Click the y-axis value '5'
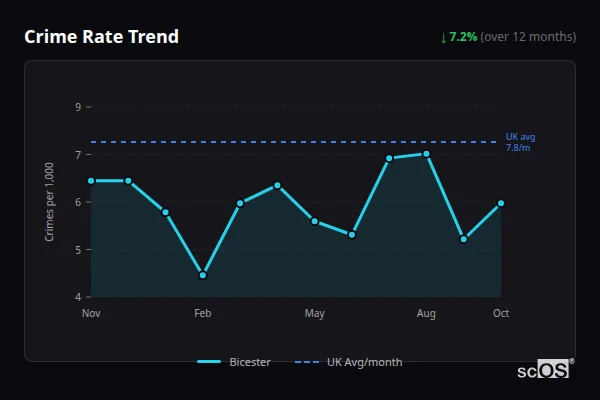The height and width of the screenshot is (400, 600). click(78, 250)
